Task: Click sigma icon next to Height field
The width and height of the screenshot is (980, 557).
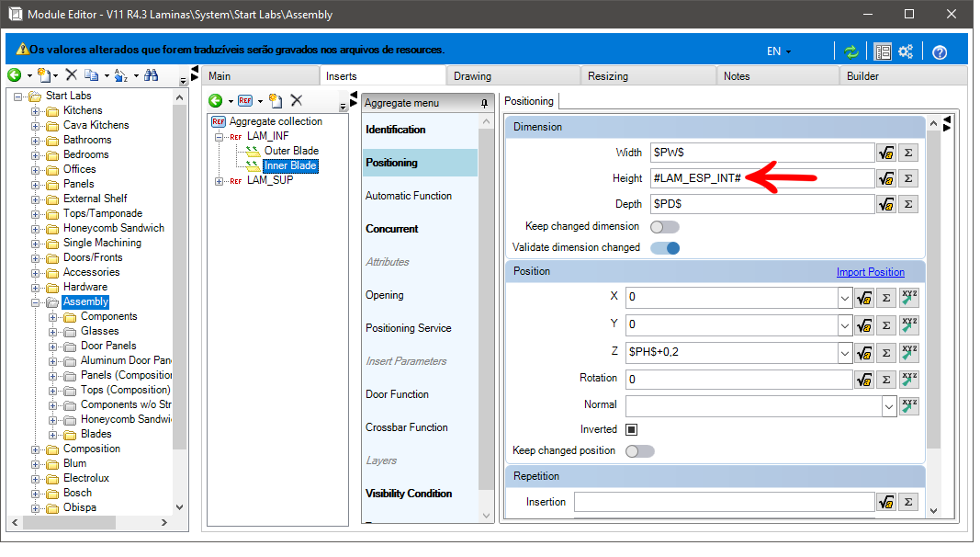Action: pyautogui.click(x=908, y=179)
